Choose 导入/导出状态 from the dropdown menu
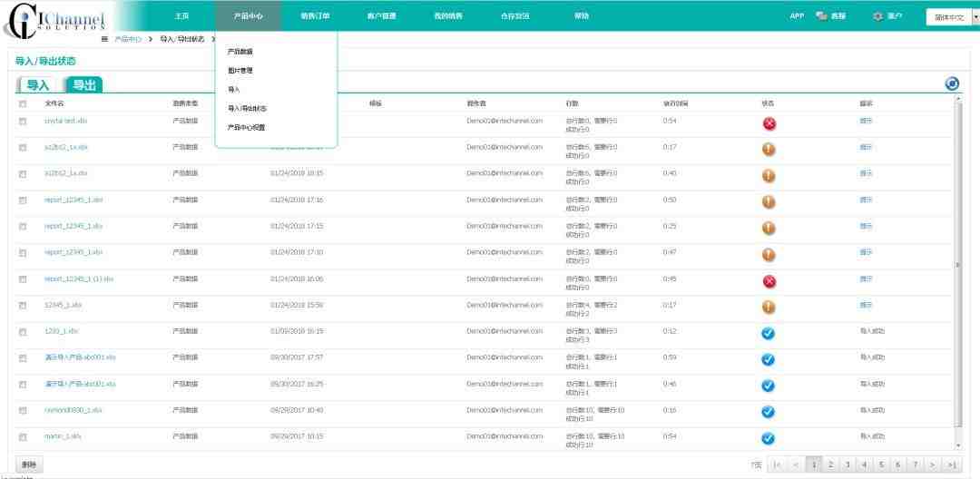 (247, 108)
